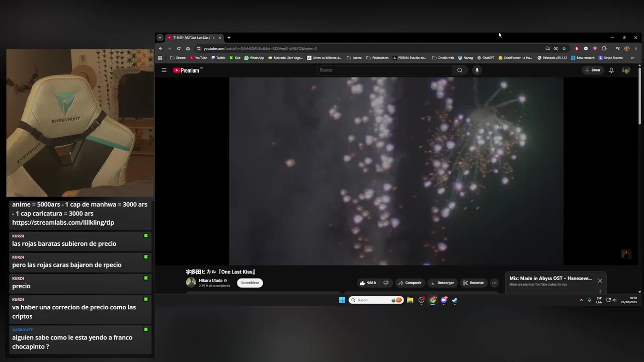Open Steam from the taskbar
The height and width of the screenshot is (362, 644).
coord(454,300)
